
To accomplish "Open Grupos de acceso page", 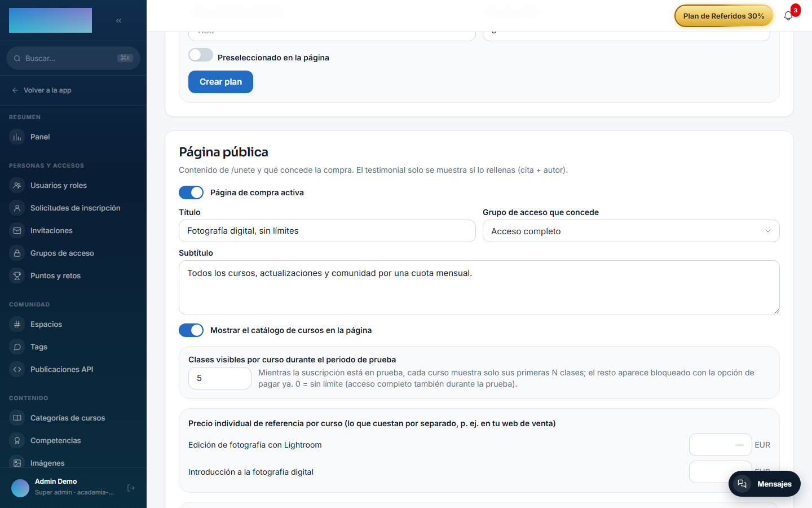I will 73,253.
